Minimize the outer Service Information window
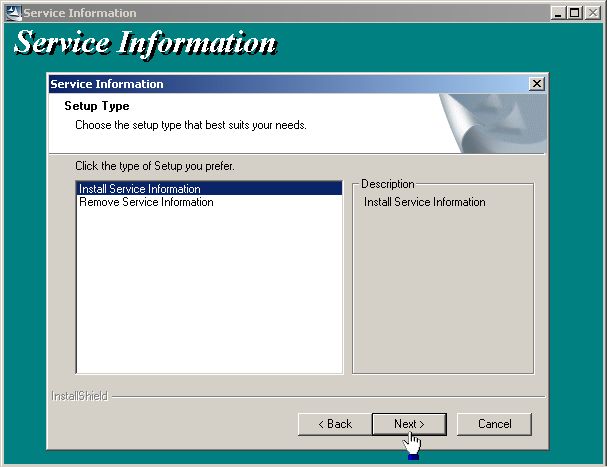This screenshot has height=467, width=607. pyautogui.click(x=558, y=13)
